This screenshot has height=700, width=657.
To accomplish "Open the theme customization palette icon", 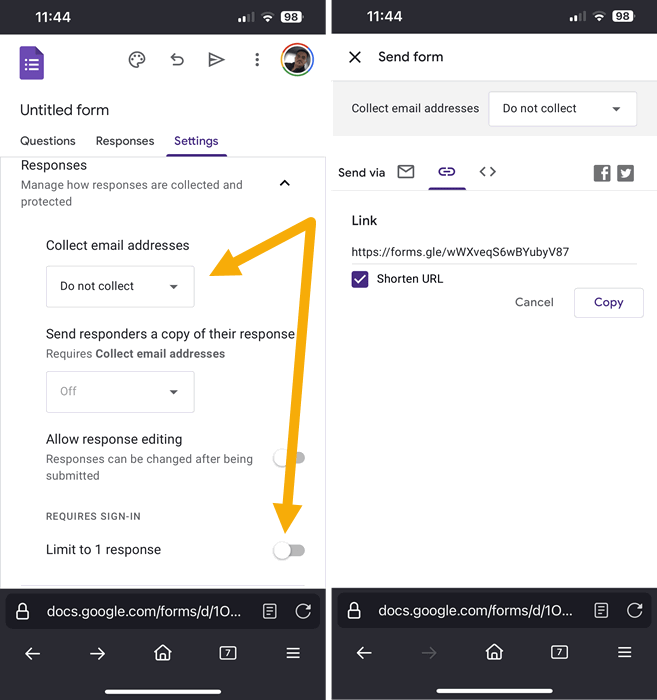I will (x=137, y=60).
